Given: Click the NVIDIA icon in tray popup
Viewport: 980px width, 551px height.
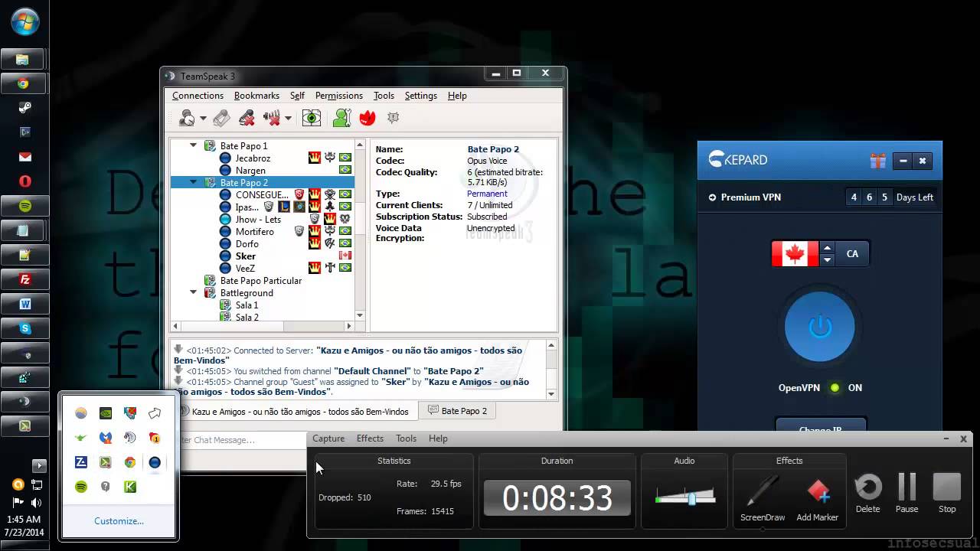Looking at the screenshot, I should (106, 413).
